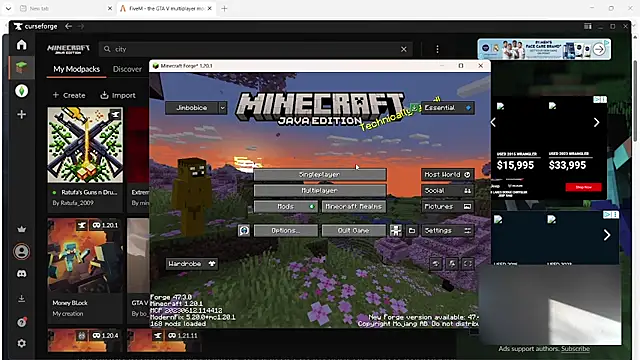This screenshot has width=640, height=360.
Task: Click the fullscreen icon at Minecraft bottom right
Action: pos(467,264)
